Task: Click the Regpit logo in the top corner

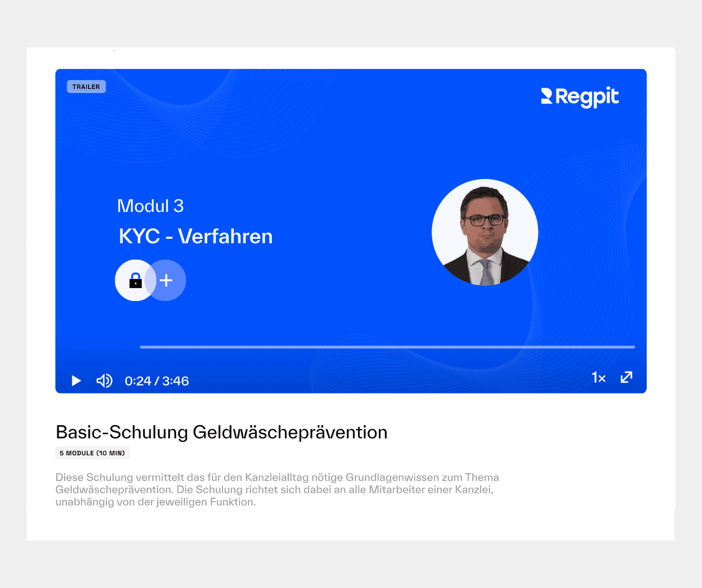Action: [580, 97]
